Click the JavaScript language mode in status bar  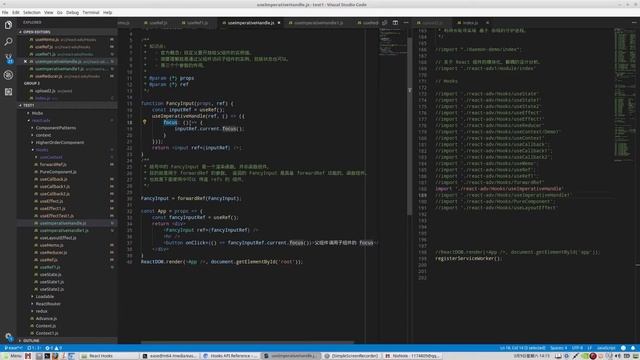click(606, 348)
